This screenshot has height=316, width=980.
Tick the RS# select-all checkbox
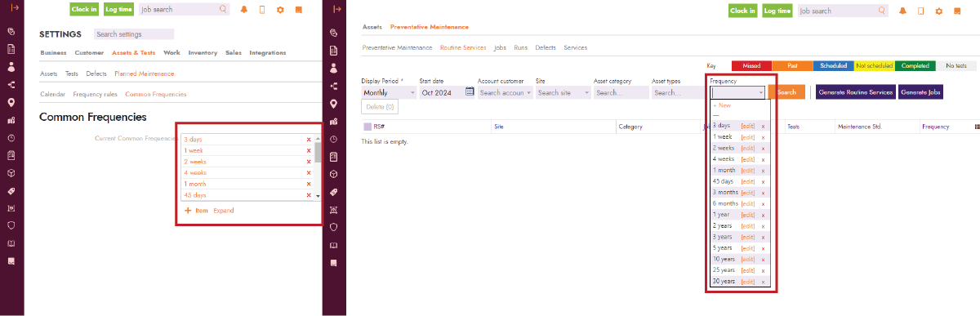(367, 127)
